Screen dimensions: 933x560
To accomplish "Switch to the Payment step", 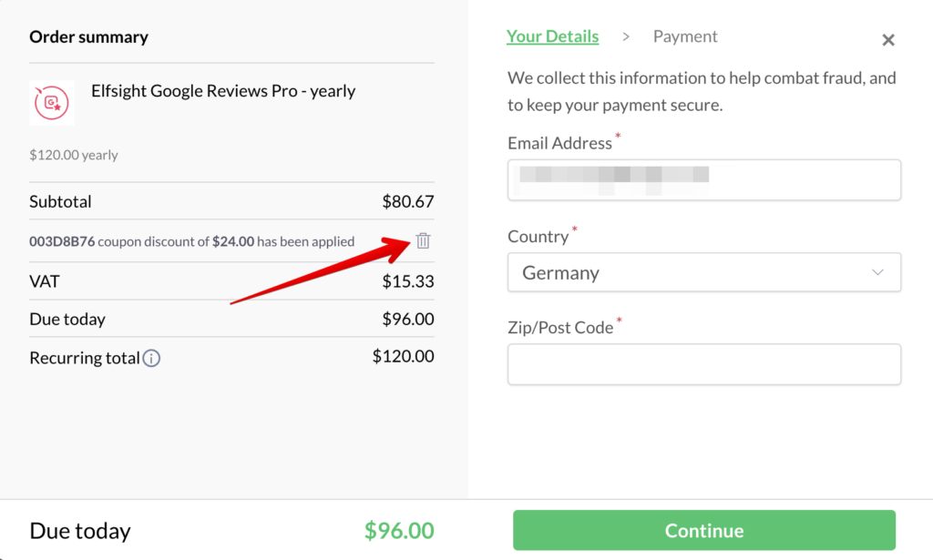I will pos(685,36).
